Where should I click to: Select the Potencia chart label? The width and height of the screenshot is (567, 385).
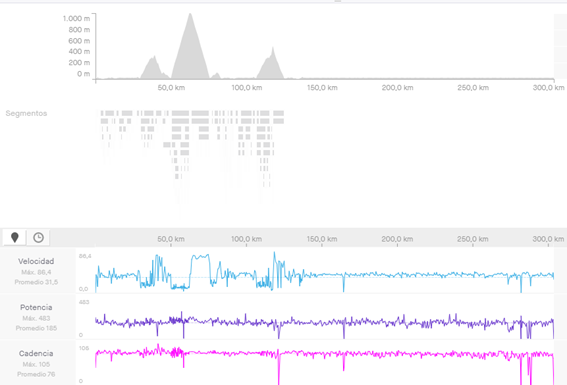(36, 307)
